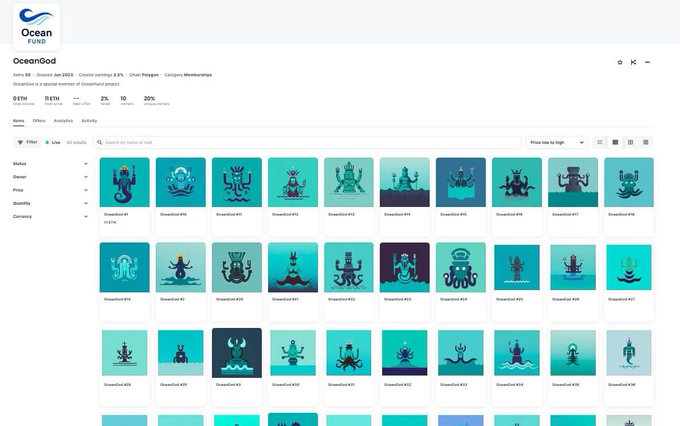Expand the Quantity filter section
Viewport: 680px width, 426px height.
(50, 203)
